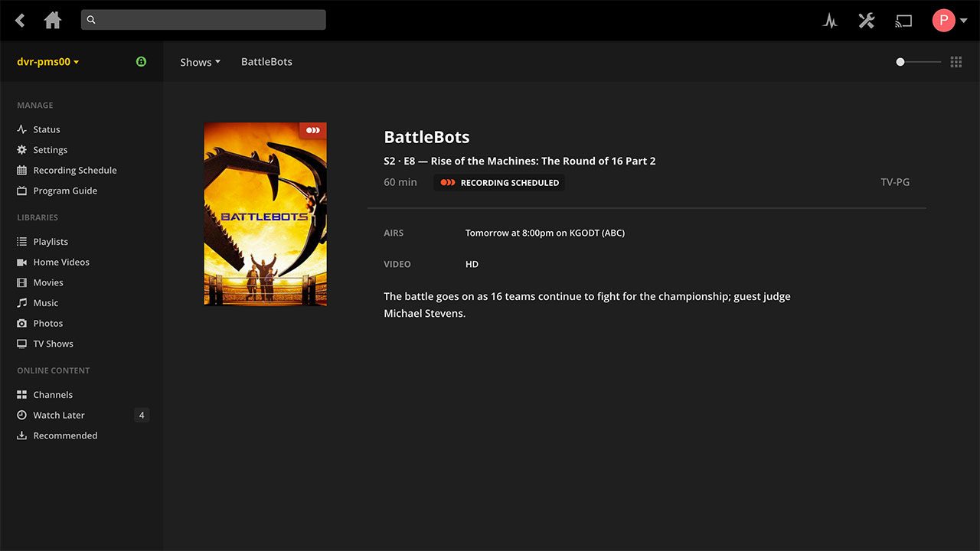980x551 pixels.
Task: Open the Movies library
Action: pos(48,282)
